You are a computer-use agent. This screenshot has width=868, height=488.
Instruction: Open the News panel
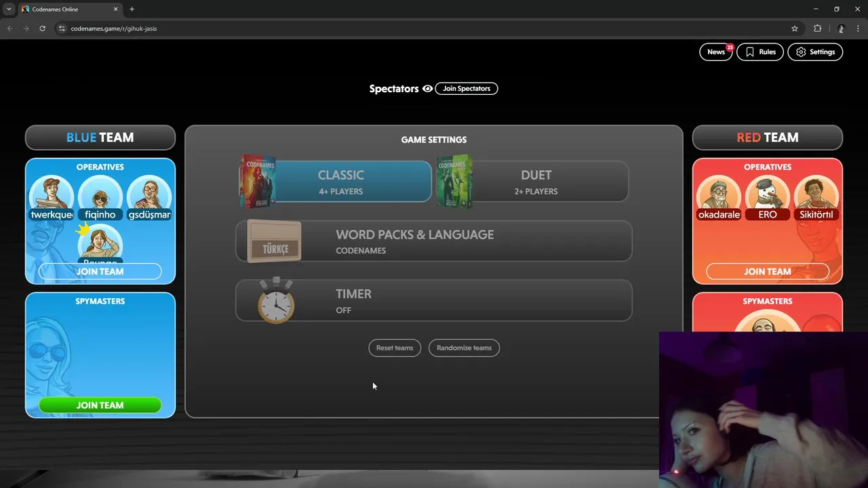[x=716, y=52]
